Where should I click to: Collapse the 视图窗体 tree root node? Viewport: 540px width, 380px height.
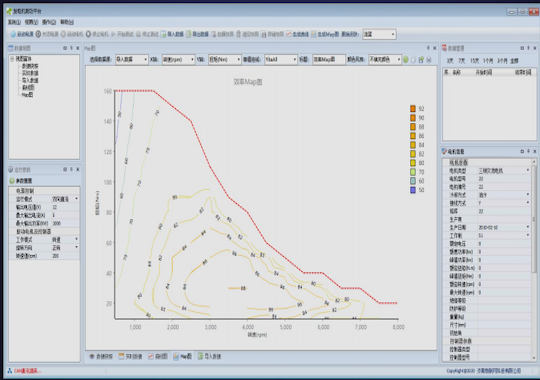coord(12,59)
